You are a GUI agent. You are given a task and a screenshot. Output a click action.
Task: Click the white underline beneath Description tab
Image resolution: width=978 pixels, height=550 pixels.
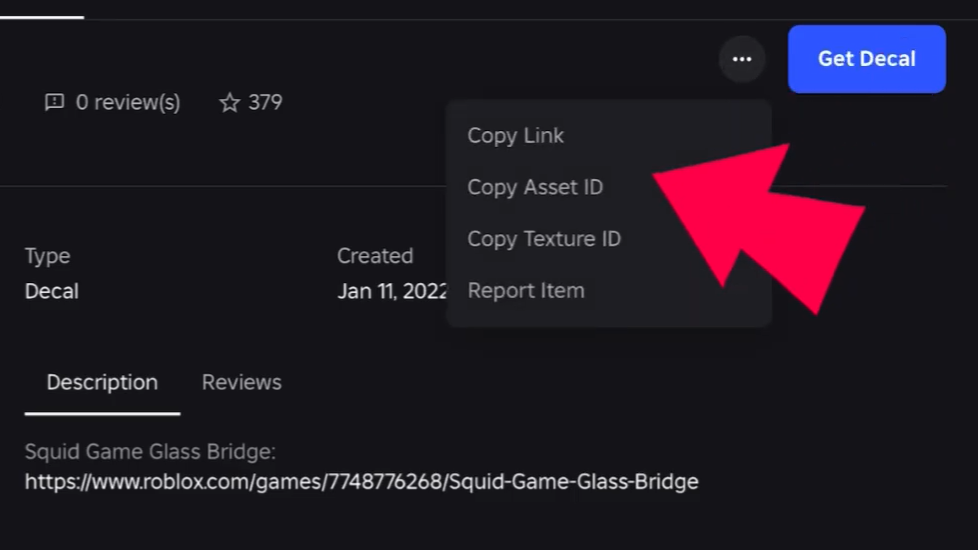102,413
